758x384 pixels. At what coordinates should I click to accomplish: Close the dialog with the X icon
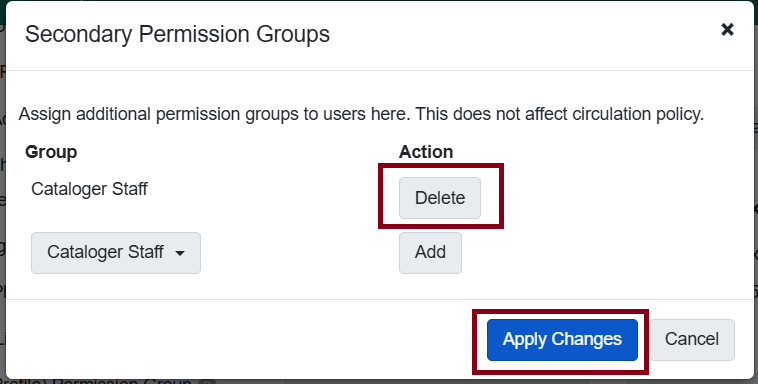click(x=727, y=30)
